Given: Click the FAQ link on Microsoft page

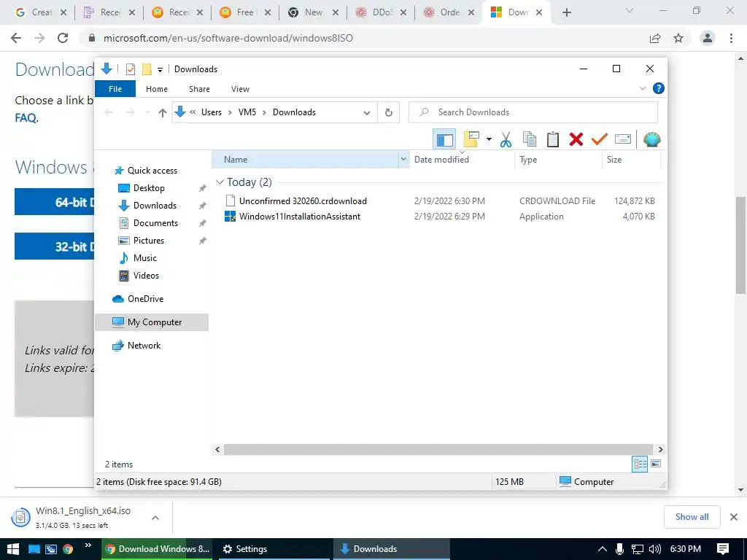Looking at the screenshot, I should (x=26, y=117).
